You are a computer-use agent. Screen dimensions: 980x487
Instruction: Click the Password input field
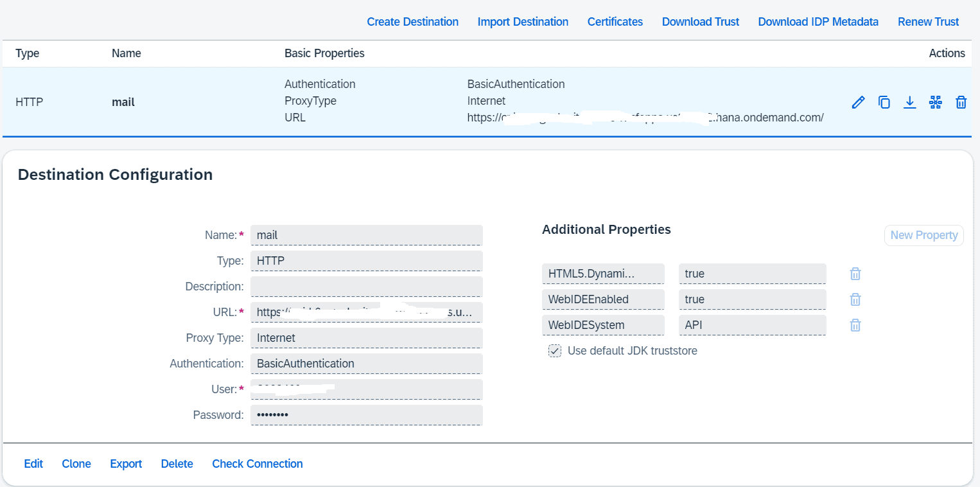(366, 414)
